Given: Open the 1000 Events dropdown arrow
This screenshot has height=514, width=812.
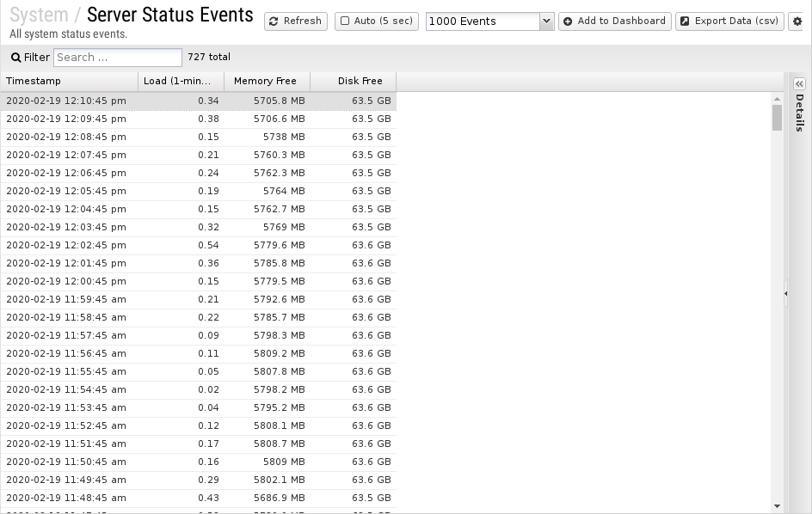Looking at the screenshot, I should tap(546, 21).
